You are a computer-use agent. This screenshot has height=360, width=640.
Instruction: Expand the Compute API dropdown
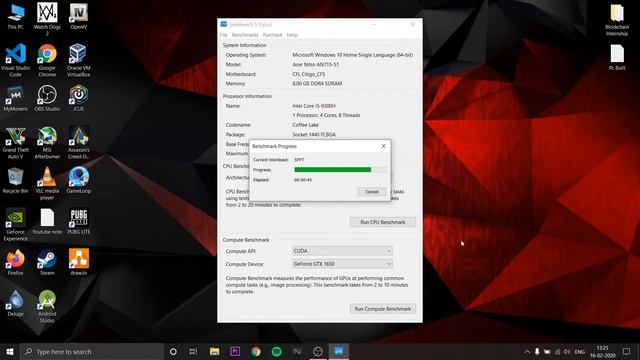tap(342, 251)
